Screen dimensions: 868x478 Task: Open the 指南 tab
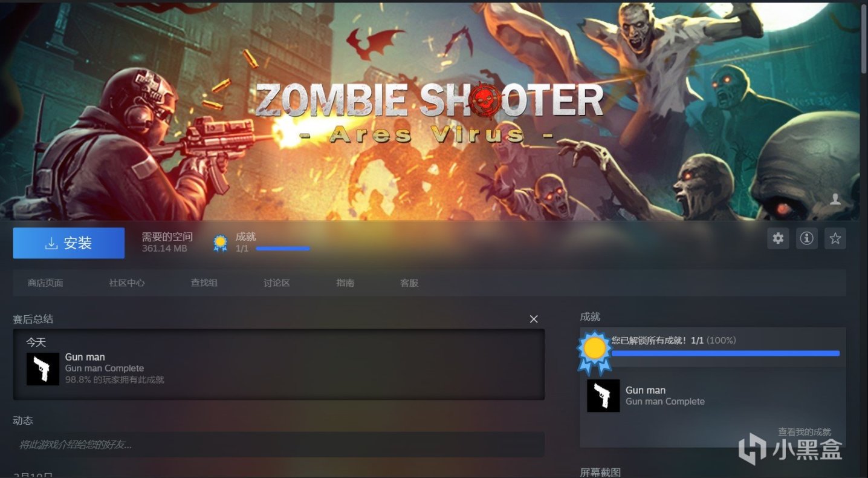(345, 283)
